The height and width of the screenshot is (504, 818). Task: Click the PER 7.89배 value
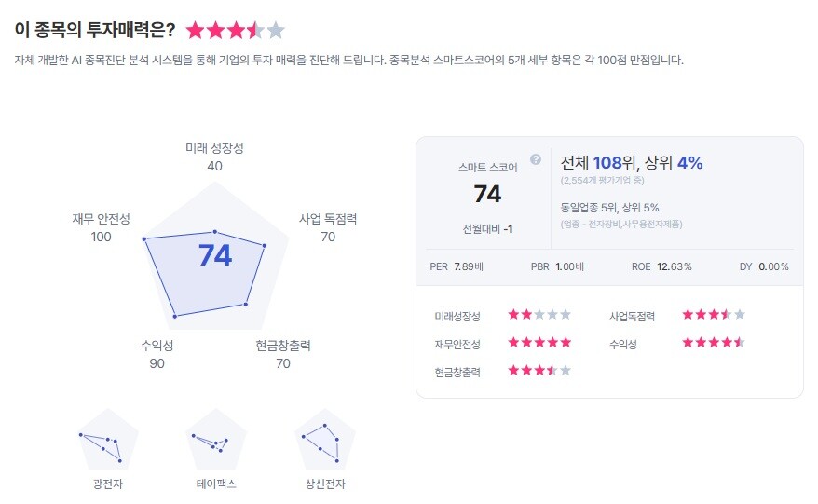coord(456,266)
